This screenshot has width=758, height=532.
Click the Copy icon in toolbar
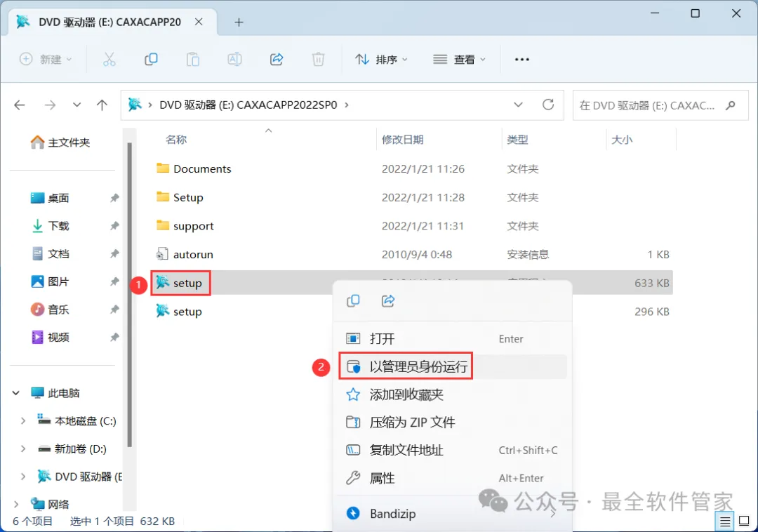click(151, 60)
